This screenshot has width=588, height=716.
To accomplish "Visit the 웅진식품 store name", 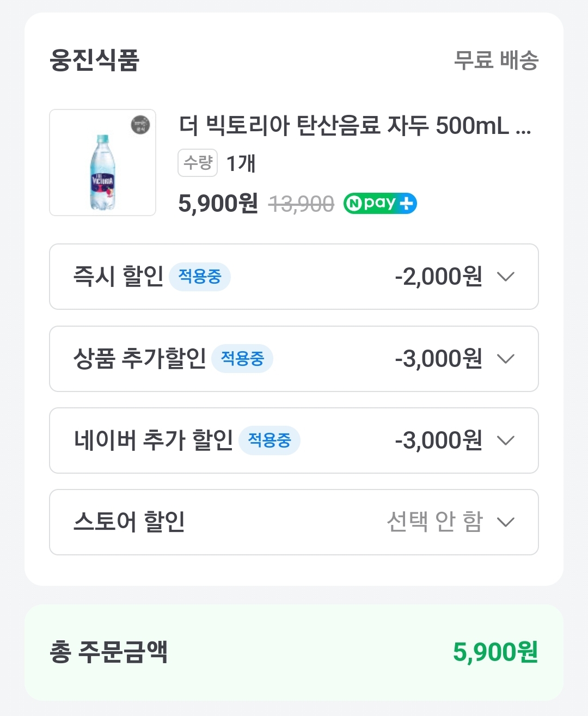I will coord(95,60).
